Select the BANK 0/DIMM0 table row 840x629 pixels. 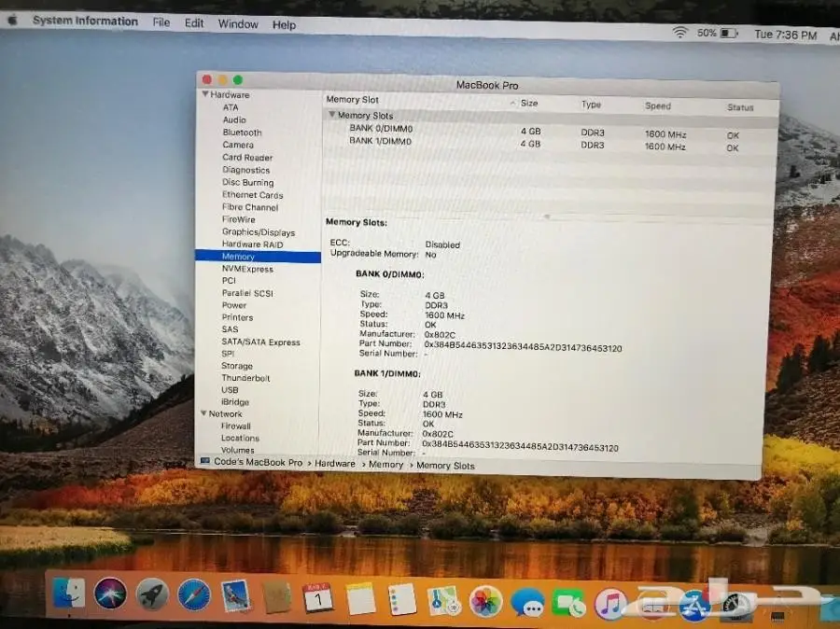[x=550, y=131]
